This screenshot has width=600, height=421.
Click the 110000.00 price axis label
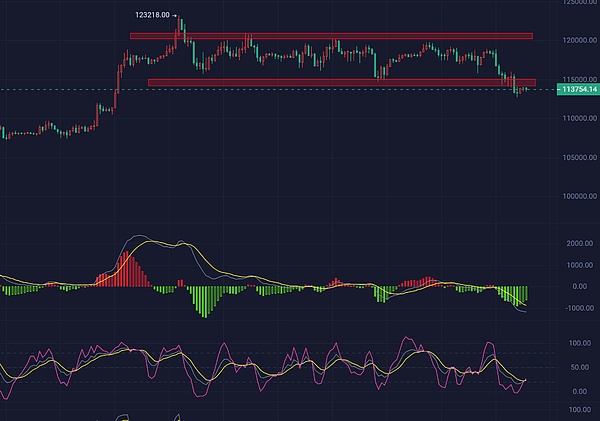pos(577,119)
